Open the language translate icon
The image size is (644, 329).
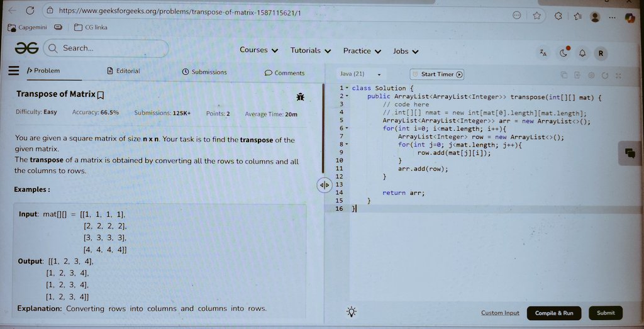click(x=543, y=53)
